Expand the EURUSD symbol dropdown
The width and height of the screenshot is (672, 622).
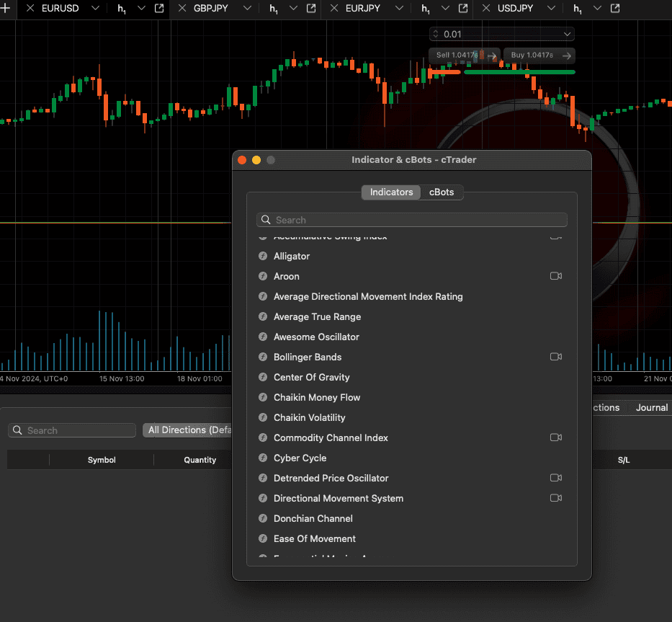(95, 9)
